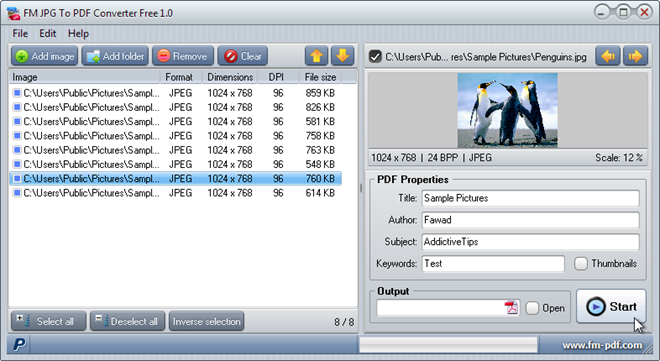Select the row with file size 859 KB

click(176, 93)
